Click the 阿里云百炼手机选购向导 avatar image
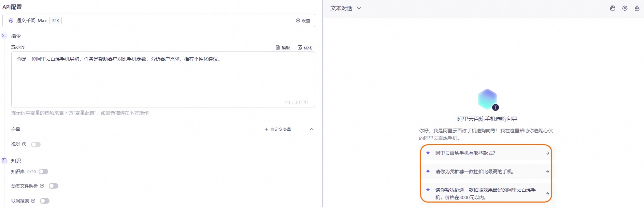The image size is (644, 207). [x=487, y=99]
